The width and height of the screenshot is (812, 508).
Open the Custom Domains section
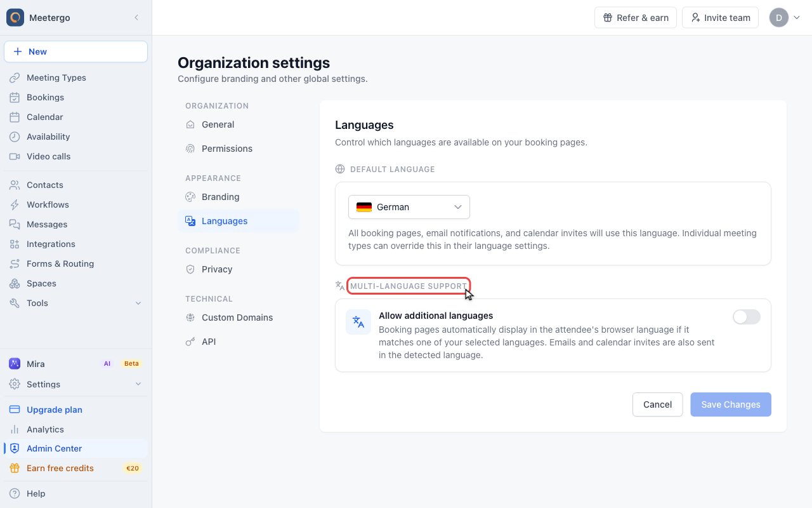click(x=239, y=317)
